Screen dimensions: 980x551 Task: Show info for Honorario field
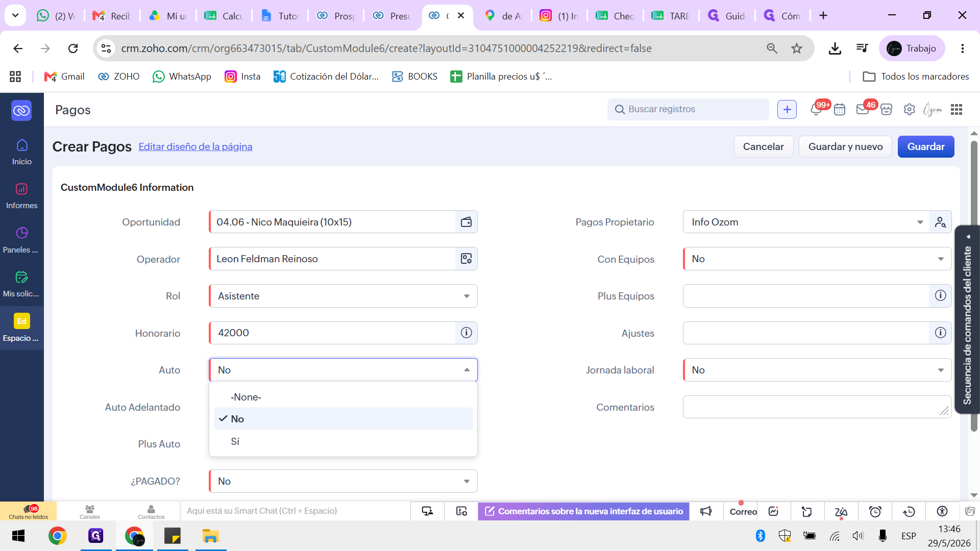(x=466, y=333)
